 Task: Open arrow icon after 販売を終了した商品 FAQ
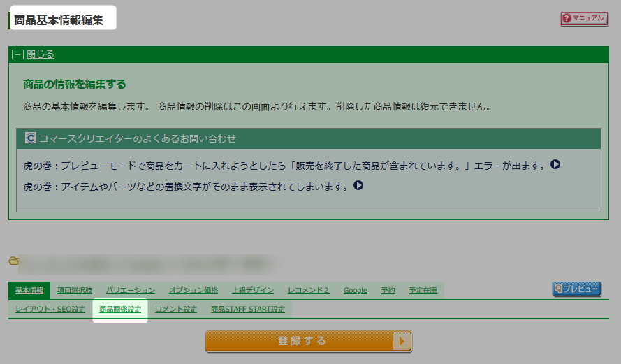pos(555,164)
